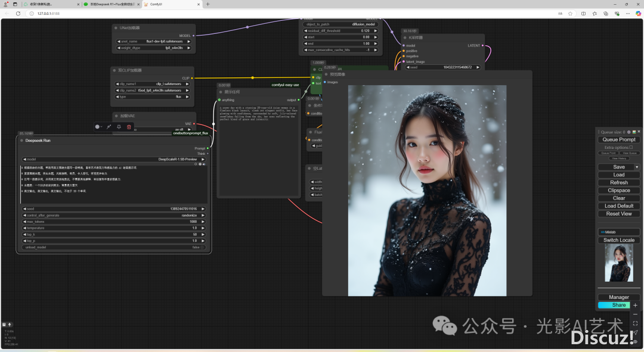644x352 pixels.
Task: Click Load Default button
Action: tap(618, 206)
